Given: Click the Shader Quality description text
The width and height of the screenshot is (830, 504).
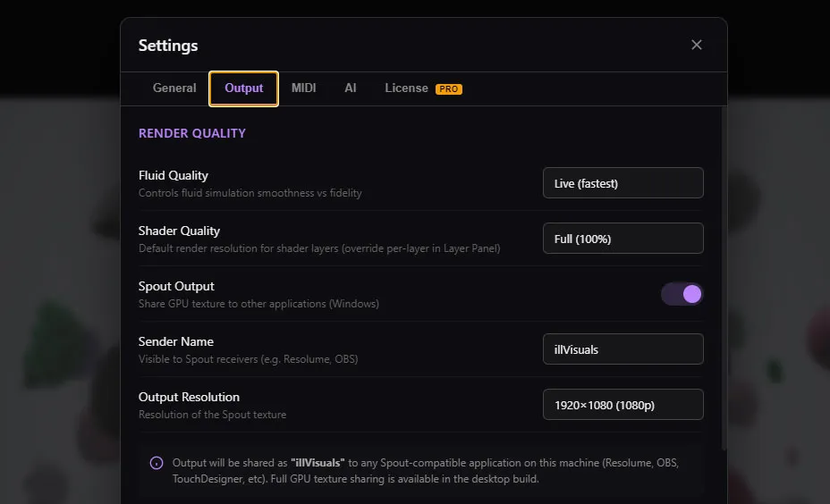Looking at the screenshot, I should tap(318, 248).
